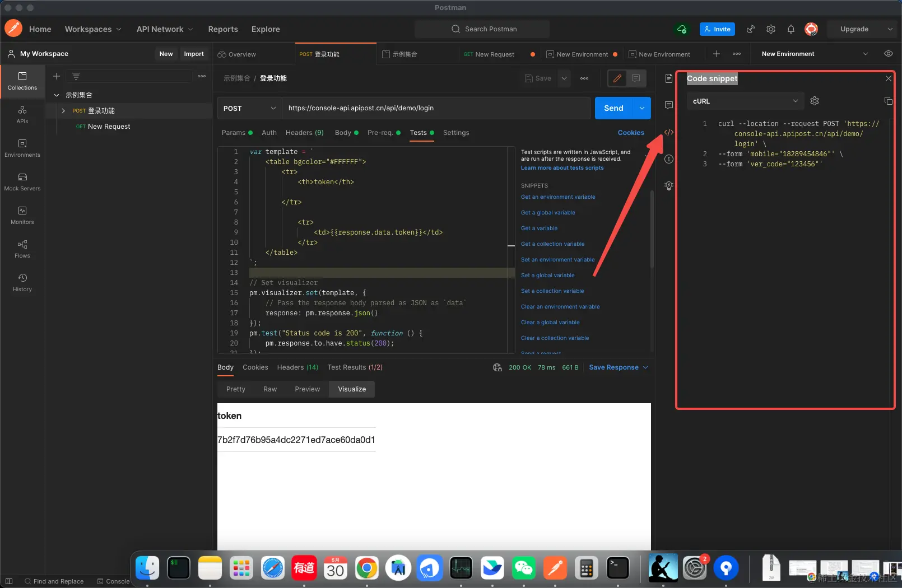Open a new tab with plus icon

(717, 54)
